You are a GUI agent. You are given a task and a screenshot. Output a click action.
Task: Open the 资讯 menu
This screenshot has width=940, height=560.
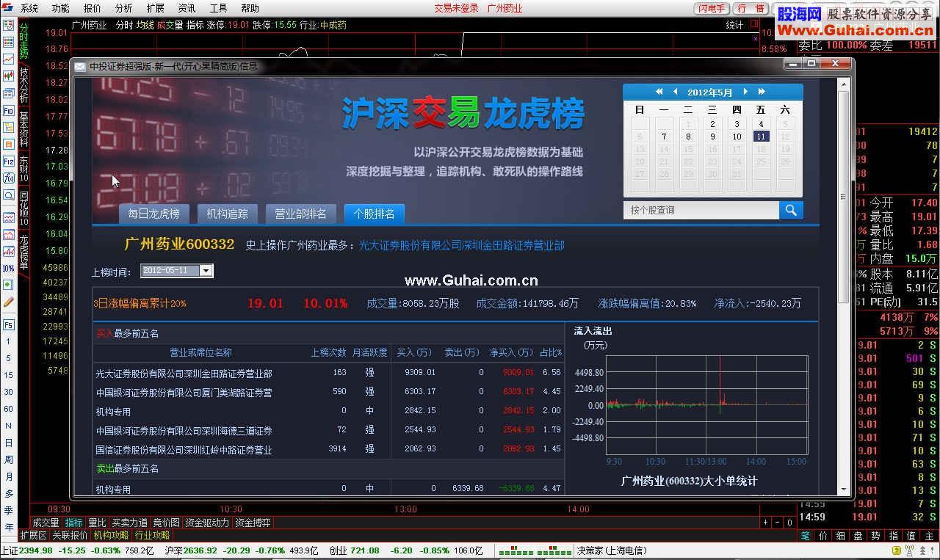pyautogui.click(x=187, y=8)
